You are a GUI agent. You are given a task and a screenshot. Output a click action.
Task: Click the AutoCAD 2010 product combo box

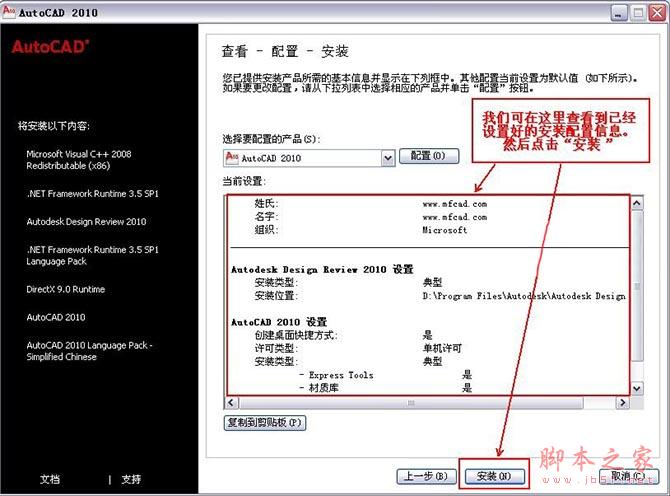click(x=309, y=158)
